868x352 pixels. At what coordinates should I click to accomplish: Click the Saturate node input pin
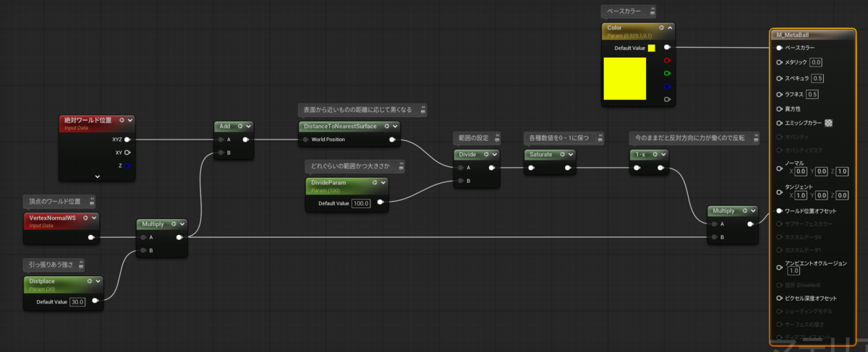click(530, 168)
